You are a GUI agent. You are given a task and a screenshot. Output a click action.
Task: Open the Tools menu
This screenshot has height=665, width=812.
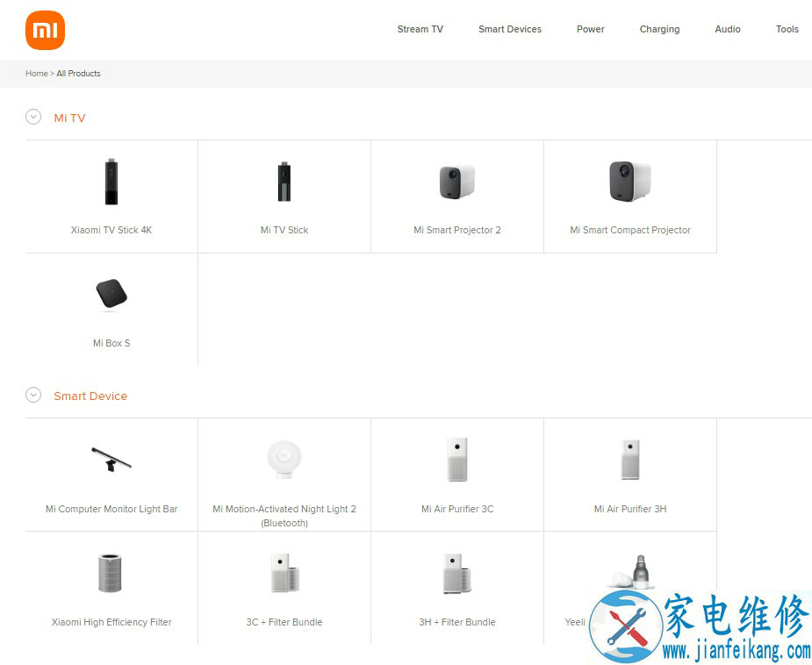(x=787, y=30)
